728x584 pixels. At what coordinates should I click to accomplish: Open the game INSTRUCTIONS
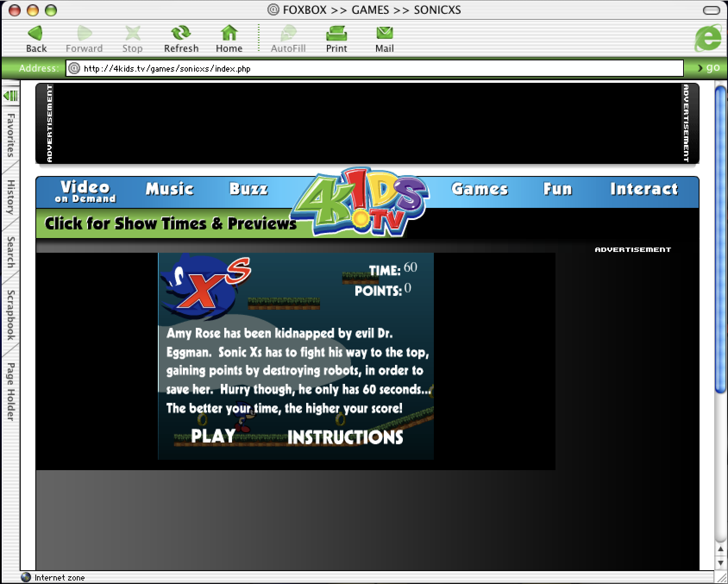click(x=345, y=437)
